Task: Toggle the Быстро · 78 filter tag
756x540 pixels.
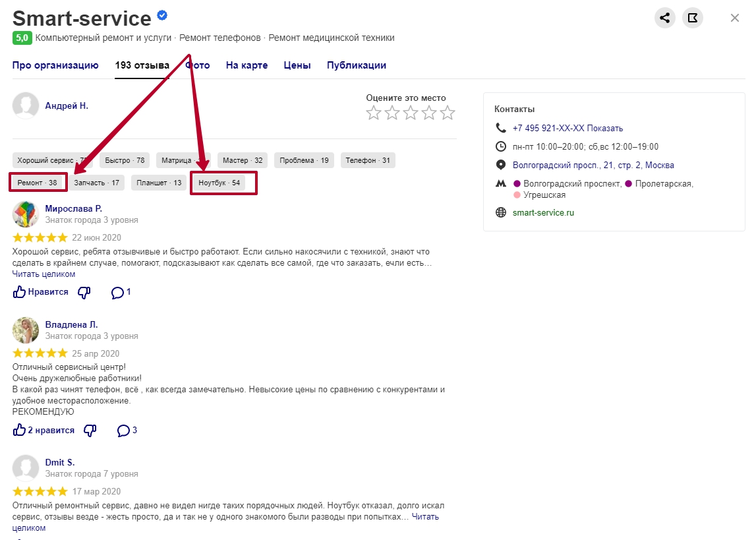Action: 125,160
